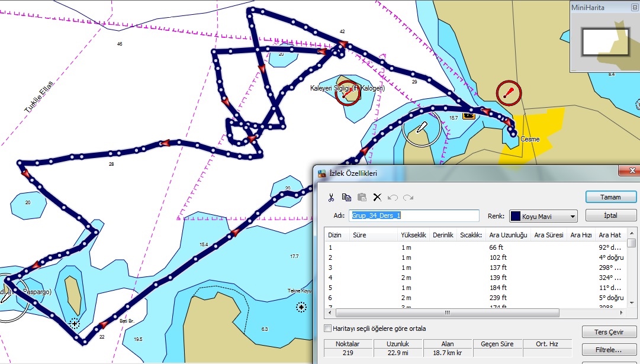Reverse the track with Ters Çevir

pyautogui.click(x=609, y=332)
